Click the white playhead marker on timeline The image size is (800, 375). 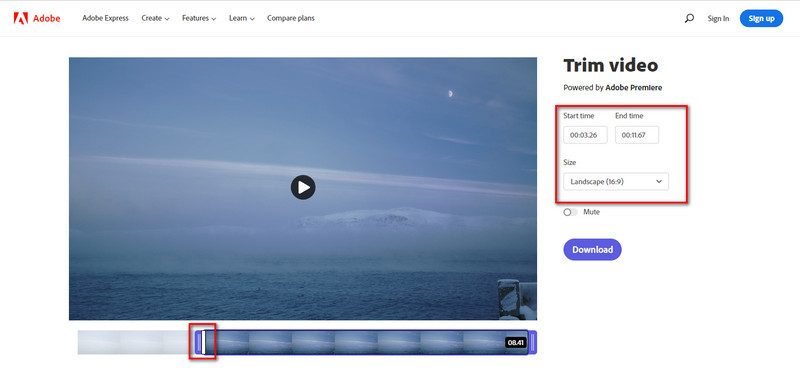pyautogui.click(x=203, y=342)
